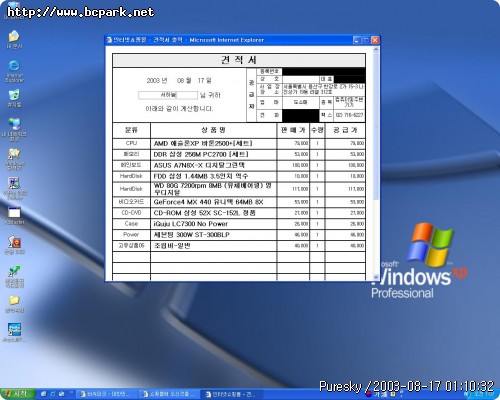500x400 pixels.
Task: Click the 판매가 price in the ASUS A7N8X-X row
Action: [301, 165]
